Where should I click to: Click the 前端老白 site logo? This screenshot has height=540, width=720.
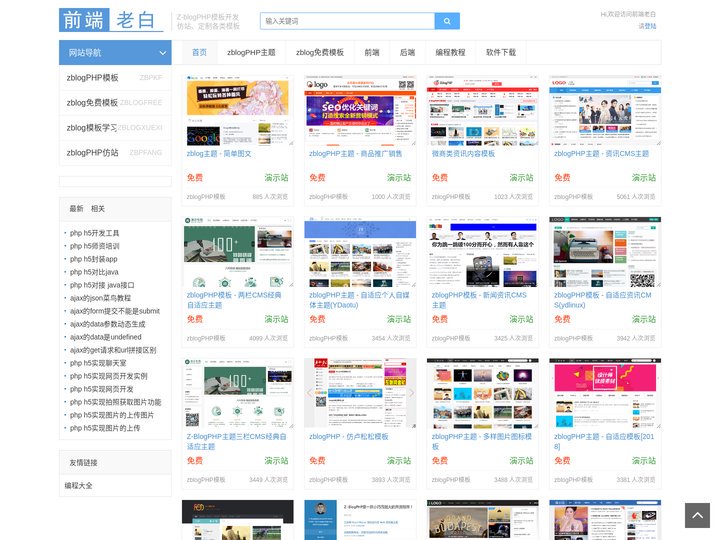(x=111, y=20)
